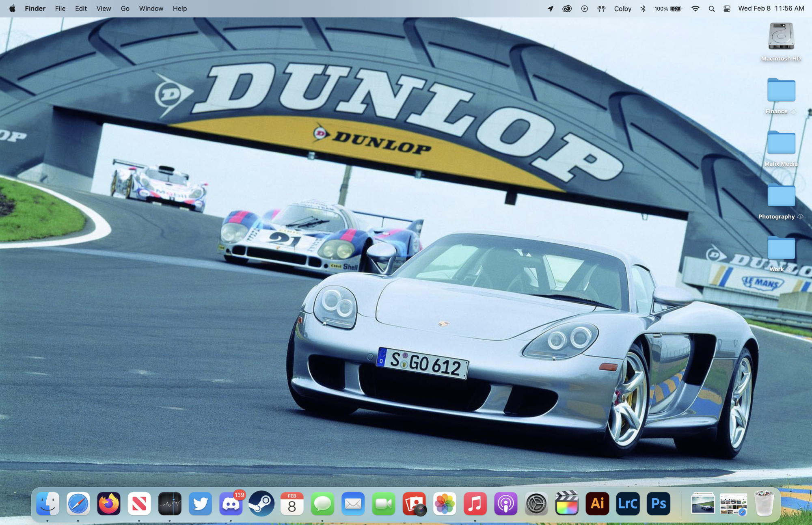Click the play circle menu bar icon
This screenshot has height=525, width=812.
tap(585, 9)
